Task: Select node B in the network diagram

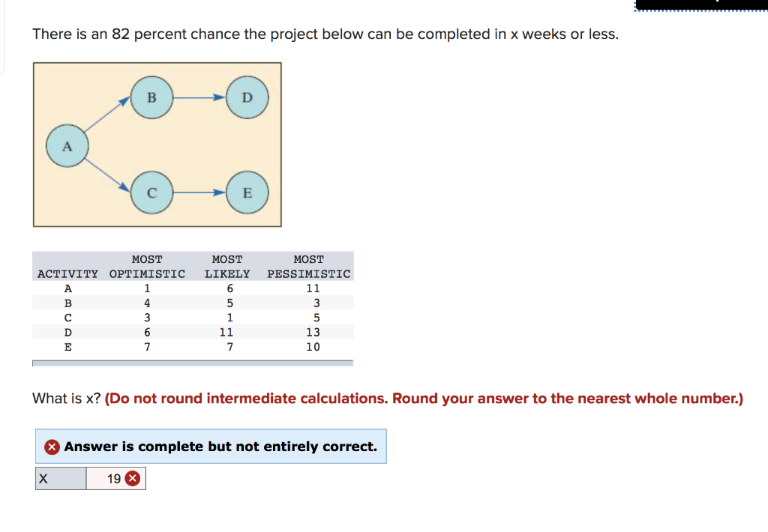Action: click(152, 97)
